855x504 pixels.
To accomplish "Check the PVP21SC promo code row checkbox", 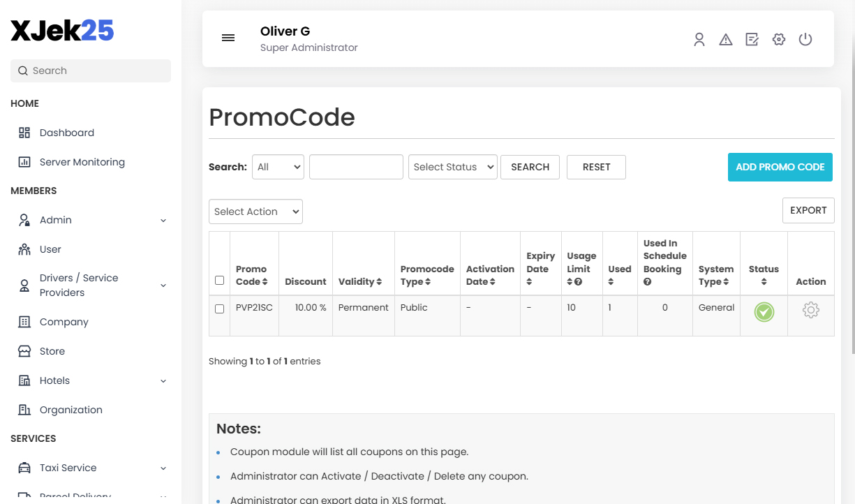I will 219,309.
